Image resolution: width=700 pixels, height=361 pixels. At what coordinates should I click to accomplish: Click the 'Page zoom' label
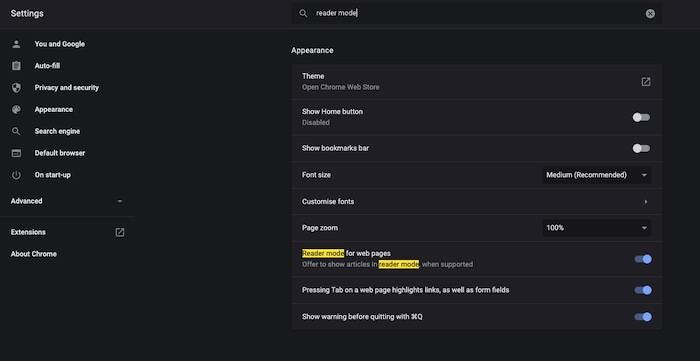(320, 228)
